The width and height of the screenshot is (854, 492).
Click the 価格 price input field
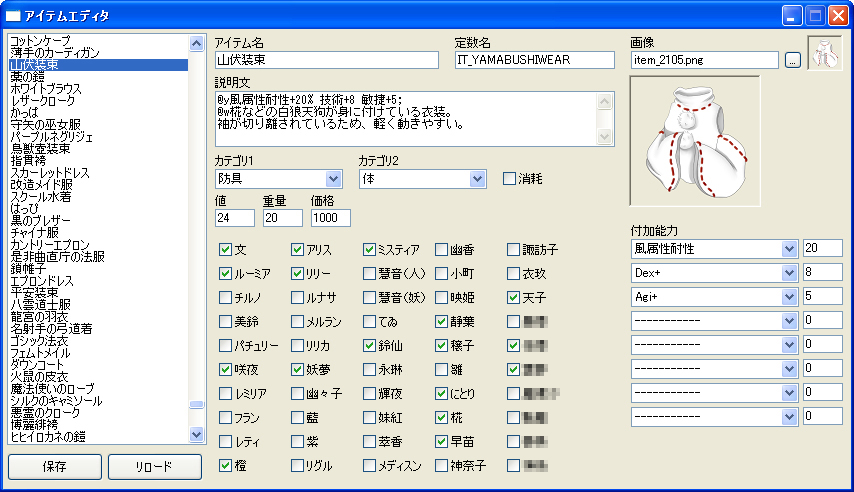click(330, 218)
